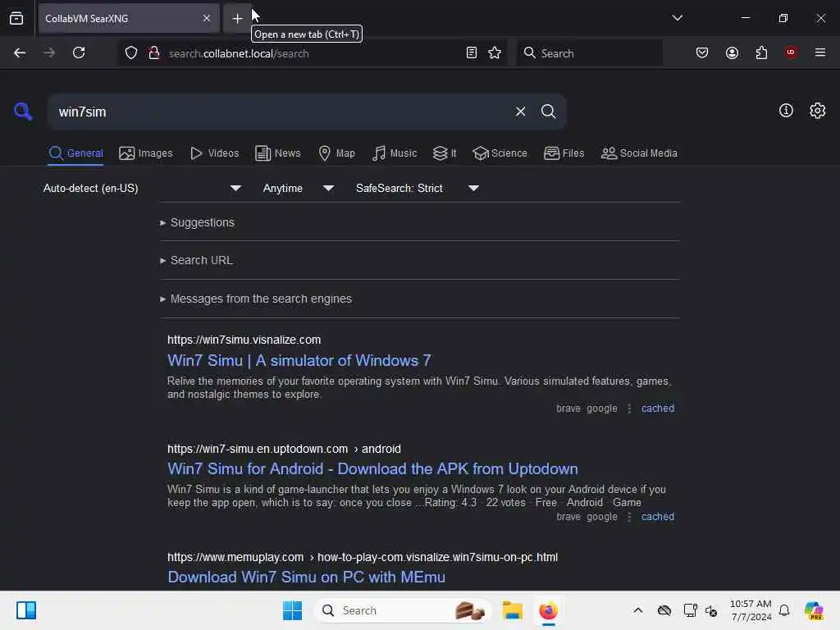Open extensions puzzle icon

click(x=761, y=52)
